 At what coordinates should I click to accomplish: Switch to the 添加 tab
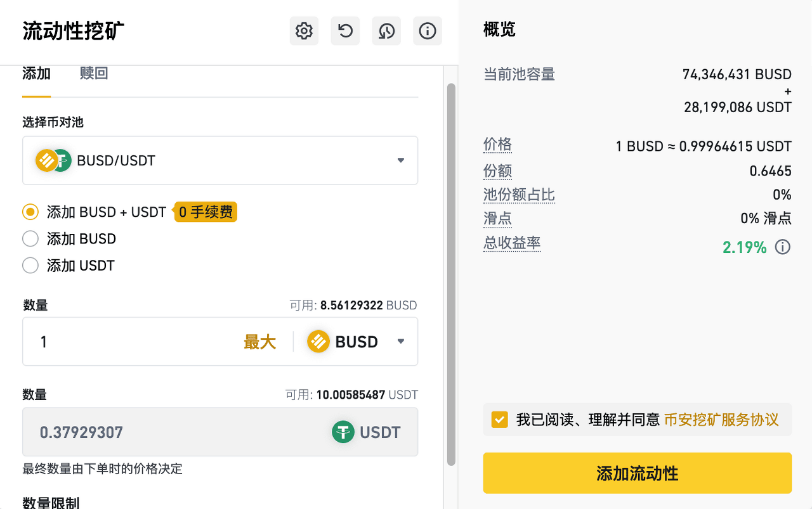pyautogui.click(x=36, y=74)
